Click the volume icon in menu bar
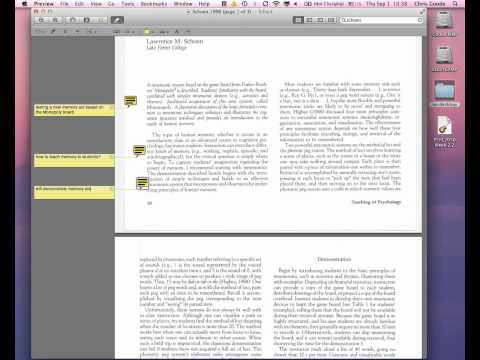Image resolution: width=480 pixels, height=360 pixels. pyautogui.click(x=295, y=4)
